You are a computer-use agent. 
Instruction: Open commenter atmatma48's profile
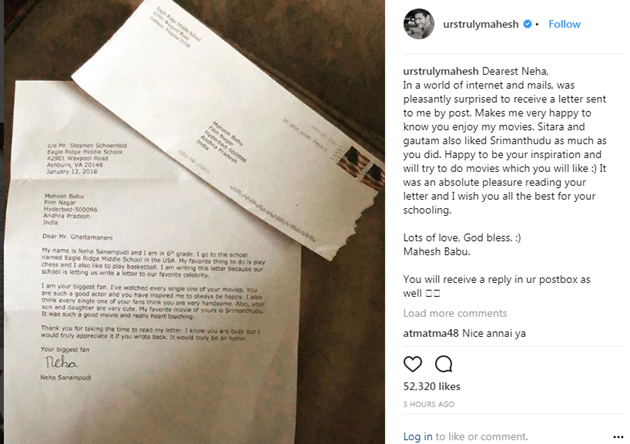pos(432,333)
